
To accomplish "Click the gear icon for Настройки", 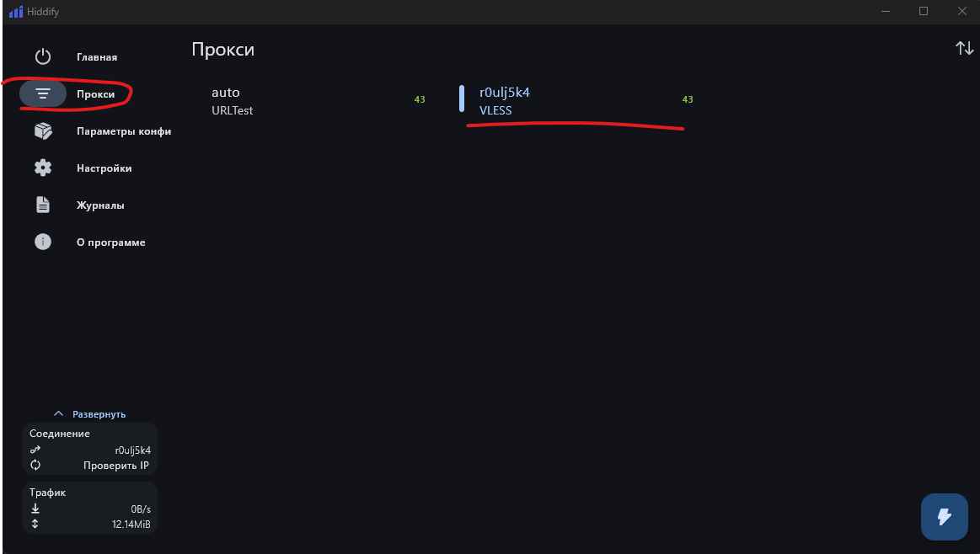I will pyautogui.click(x=42, y=168).
